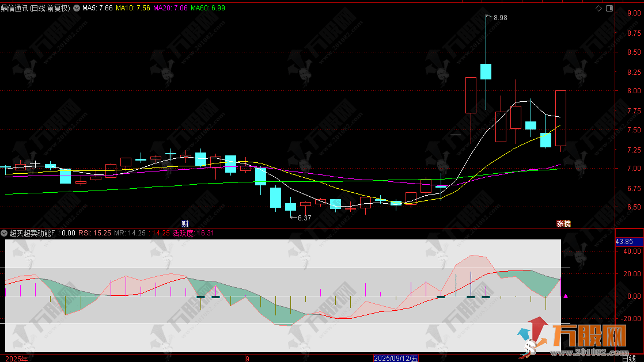Click the 43.85 value box on indicator axis

tap(624, 242)
